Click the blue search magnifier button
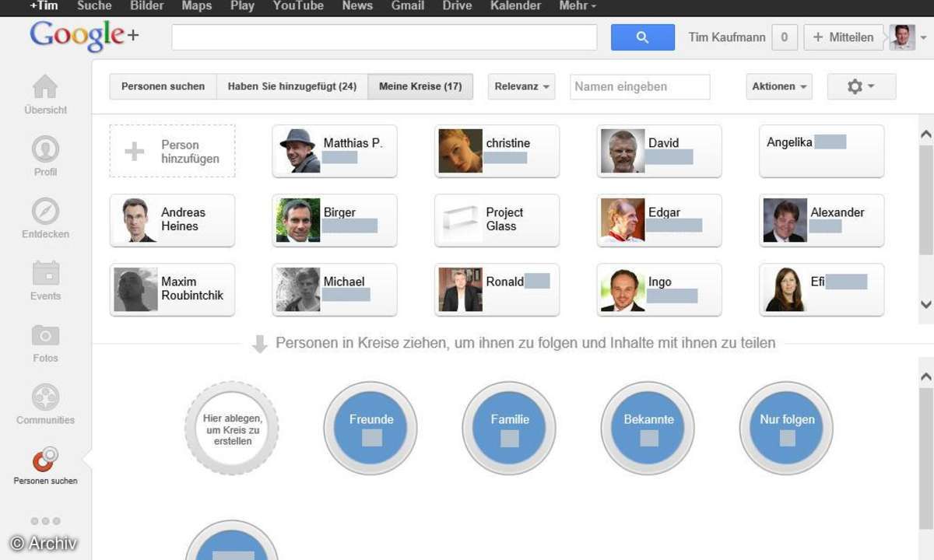Screen dimensions: 934x560 (x=643, y=37)
